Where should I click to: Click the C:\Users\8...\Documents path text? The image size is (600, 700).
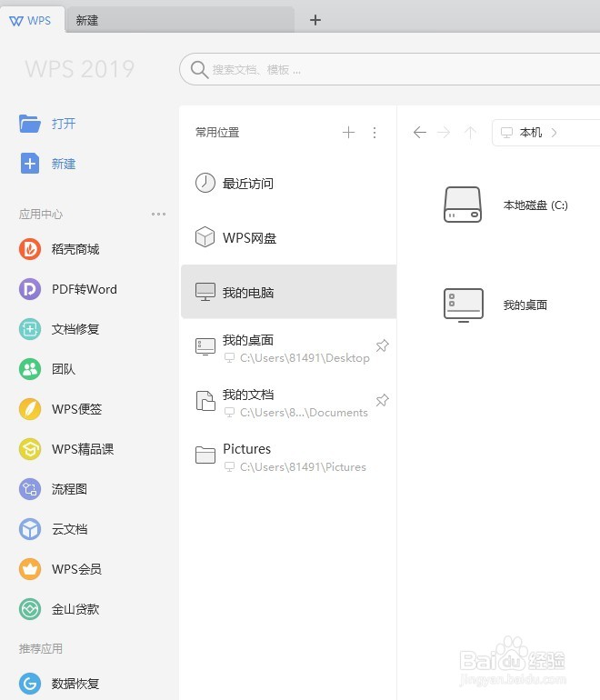[x=304, y=413]
